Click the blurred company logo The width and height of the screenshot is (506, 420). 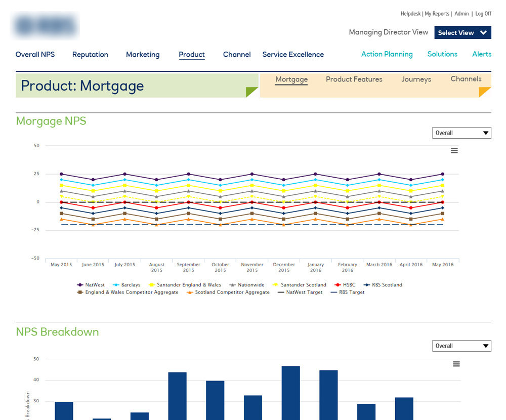45,26
